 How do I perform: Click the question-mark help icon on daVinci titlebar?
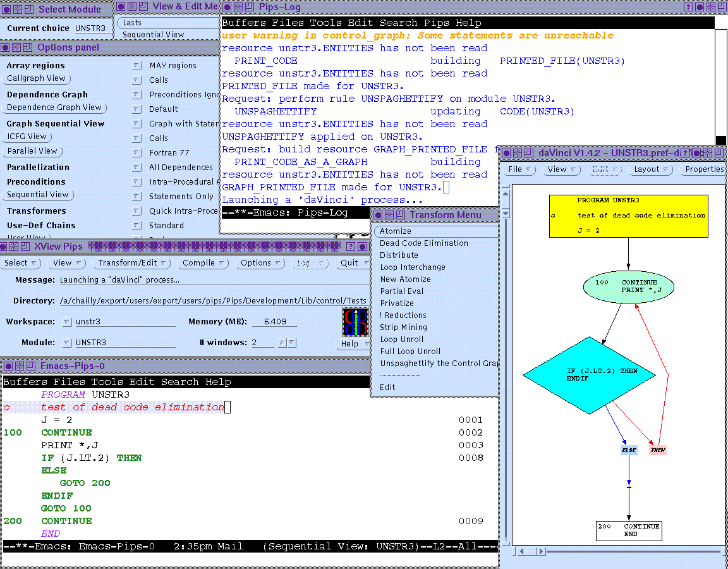pyautogui.click(x=685, y=153)
